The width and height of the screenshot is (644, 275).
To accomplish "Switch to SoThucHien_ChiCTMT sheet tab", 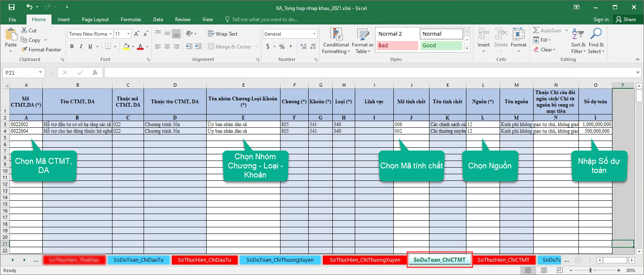I will pyautogui.click(x=503, y=260).
